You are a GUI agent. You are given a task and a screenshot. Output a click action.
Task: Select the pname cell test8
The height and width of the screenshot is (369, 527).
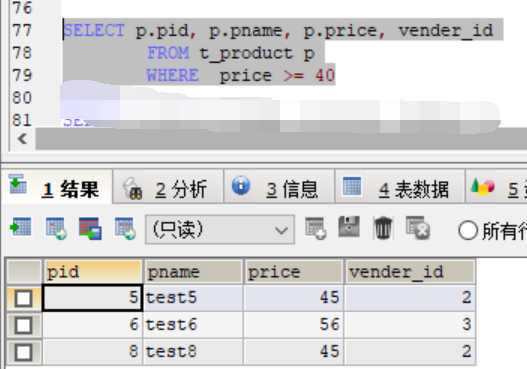pyautogui.click(x=193, y=352)
